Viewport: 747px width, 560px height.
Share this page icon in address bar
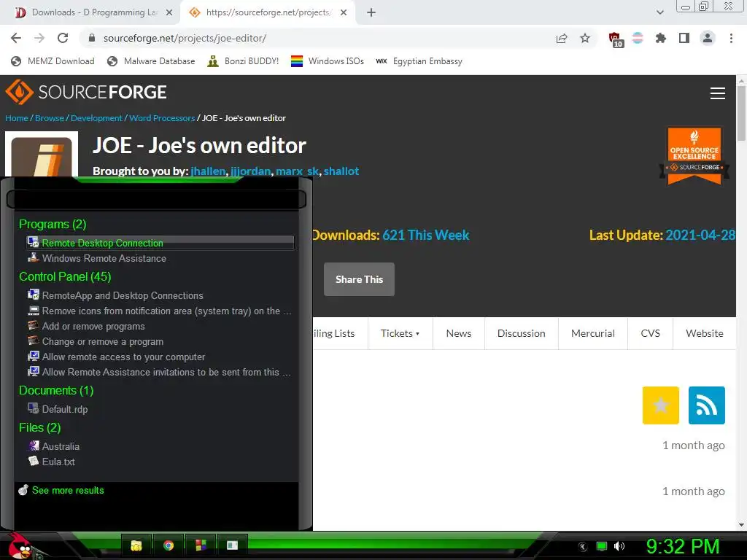click(562, 39)
